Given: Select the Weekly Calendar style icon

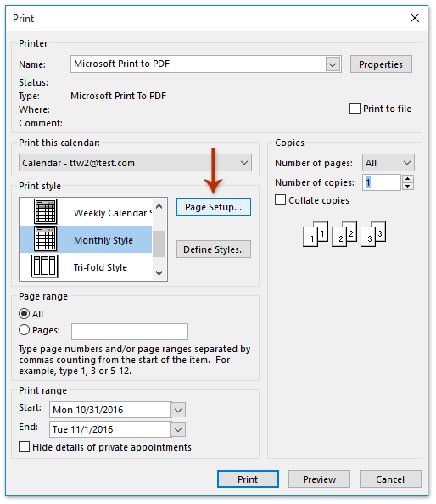Looking at the screenshot, I should [x=46, y=211].
